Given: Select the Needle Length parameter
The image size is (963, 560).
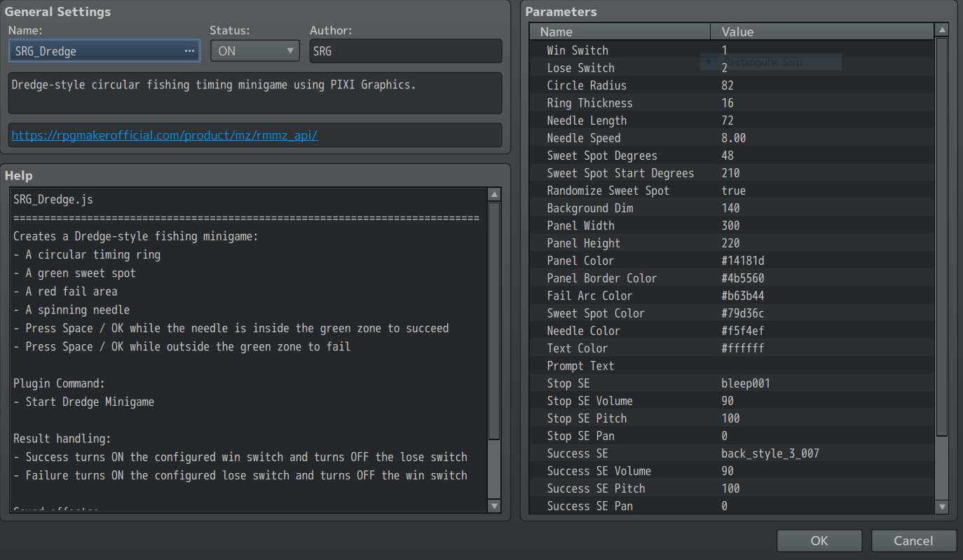Looking at the screenshot, I should coord(732,121).
